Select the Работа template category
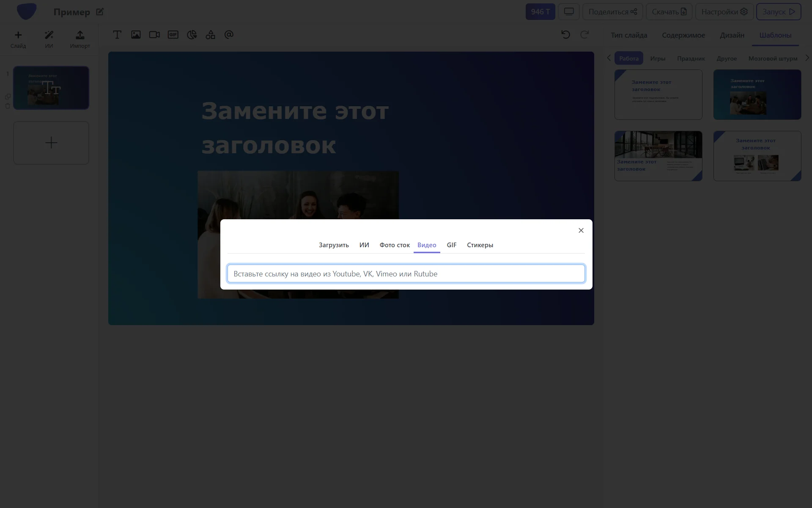The height and width of the screenshot is (508, 812). point(629,58)
